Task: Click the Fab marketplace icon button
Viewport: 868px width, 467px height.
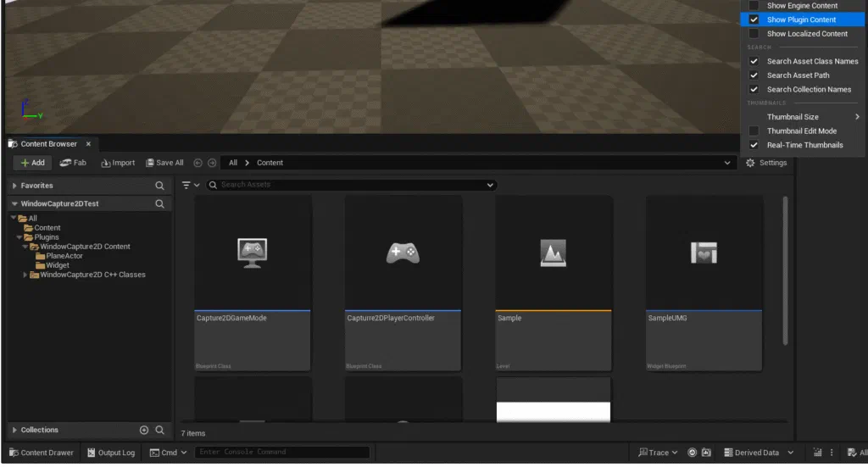Action: [73, 163]
